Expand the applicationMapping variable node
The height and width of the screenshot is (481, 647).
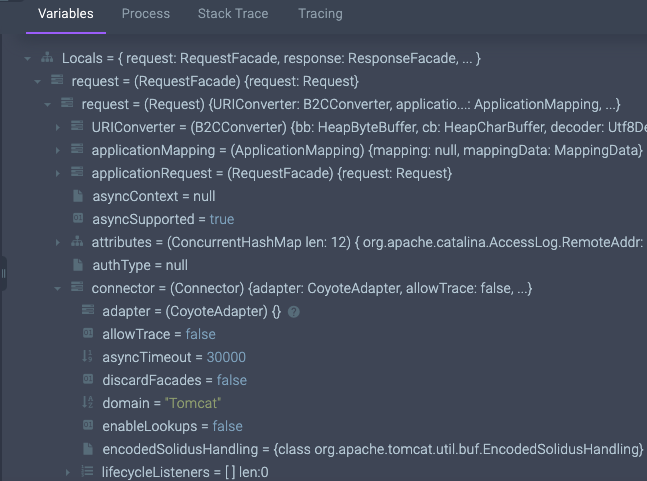click(x=59, y=151)
